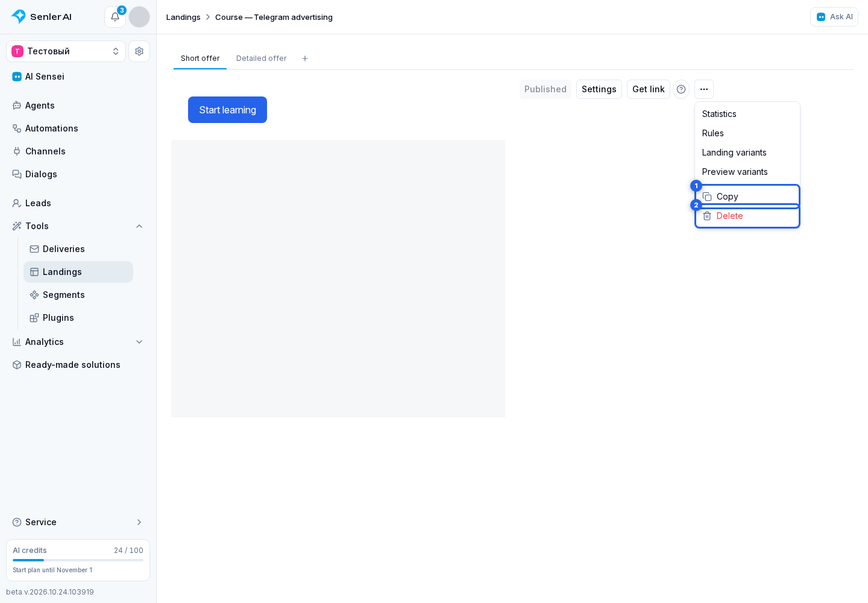The width and height of the screenshot is (868, 603).
Task: Open Dialogs section
Action: [78, 174]
